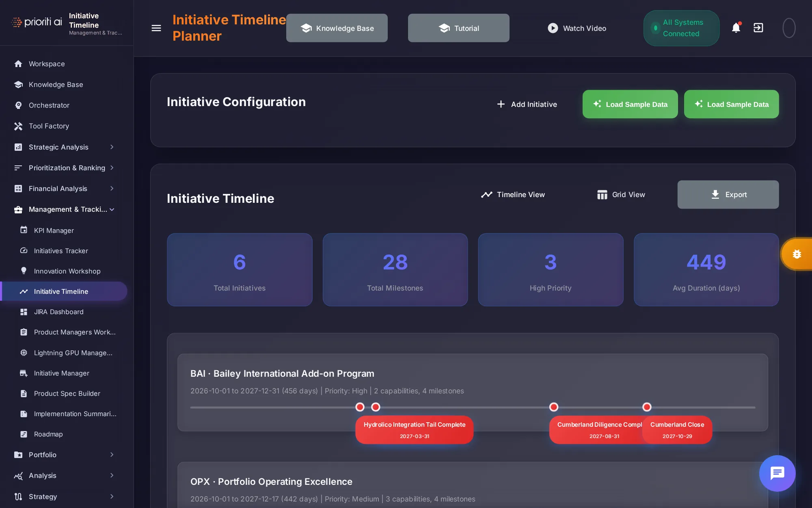Click the Total Milestones stat card
Image resolution: width=812 pixels, height=508 pixels.
click(x=395, y=270)
